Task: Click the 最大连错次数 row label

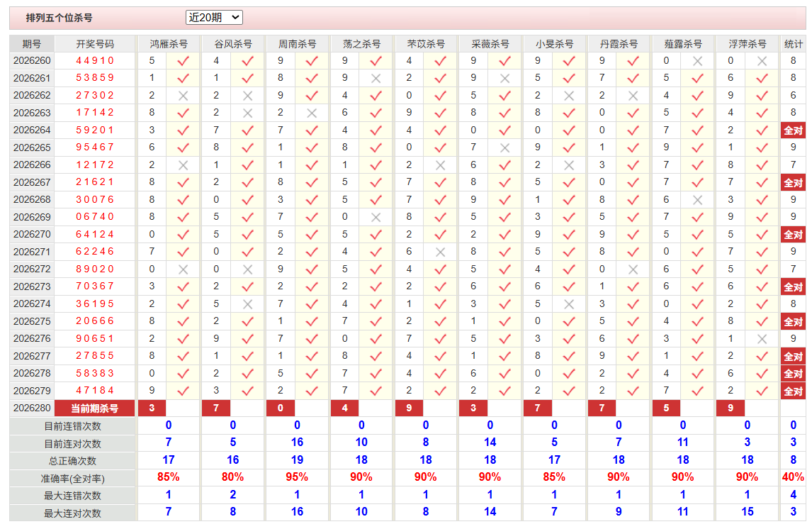Action: (x=72, y=496)
